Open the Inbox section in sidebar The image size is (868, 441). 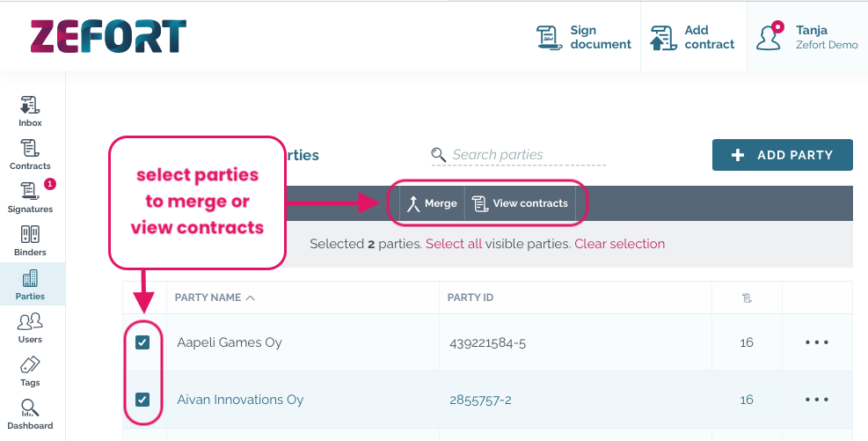click(30, 112)
